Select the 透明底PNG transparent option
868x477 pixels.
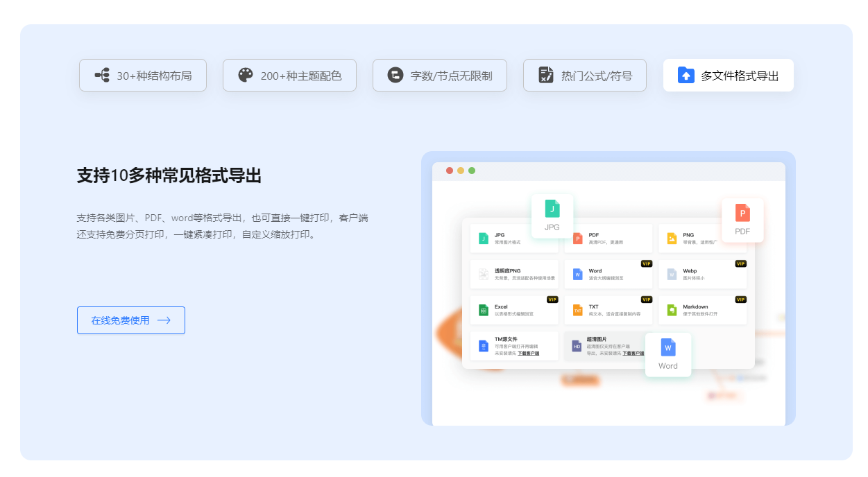(x=484, y=274)
